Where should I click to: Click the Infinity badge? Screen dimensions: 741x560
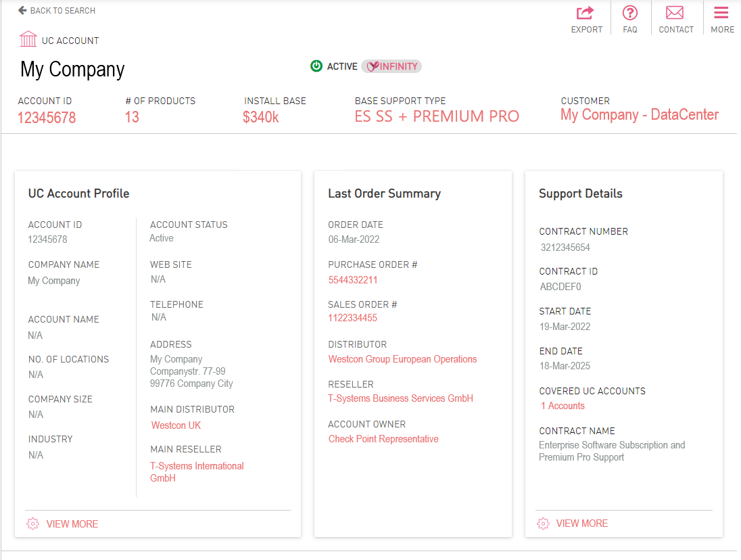click(391, 66)
